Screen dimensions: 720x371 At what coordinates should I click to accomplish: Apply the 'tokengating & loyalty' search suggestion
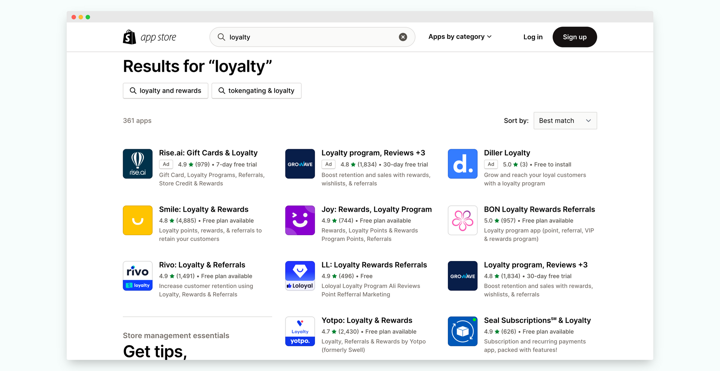(256, 90)
